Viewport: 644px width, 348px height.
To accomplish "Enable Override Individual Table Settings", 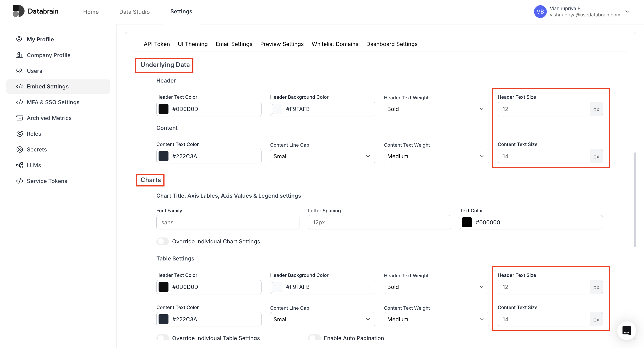I will click(x=163, y=338).
